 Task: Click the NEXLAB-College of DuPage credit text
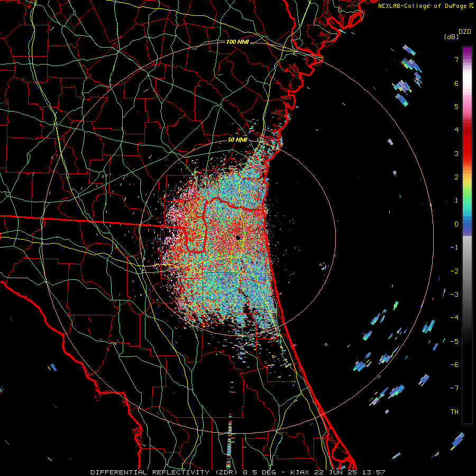click(x=425, y=6)
